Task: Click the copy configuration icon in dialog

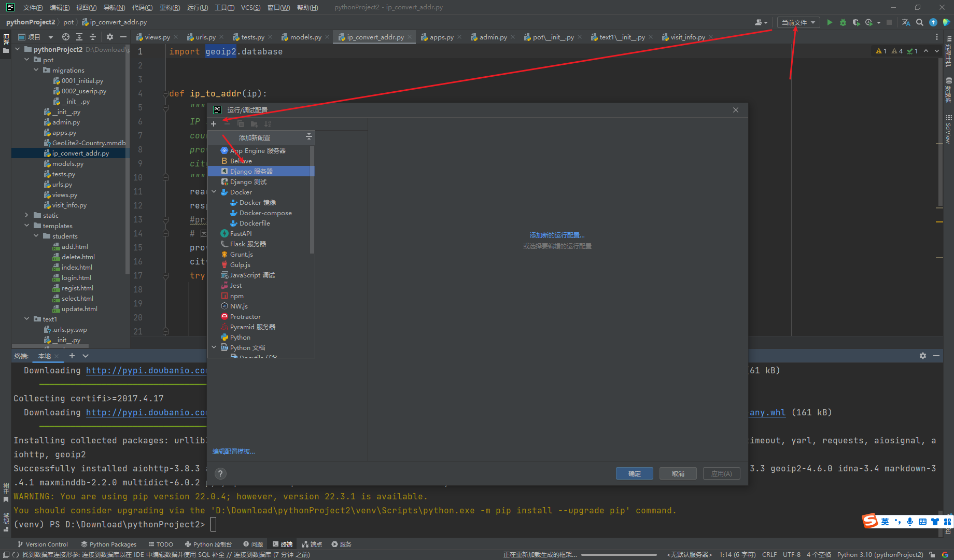Action: [241, 124]
